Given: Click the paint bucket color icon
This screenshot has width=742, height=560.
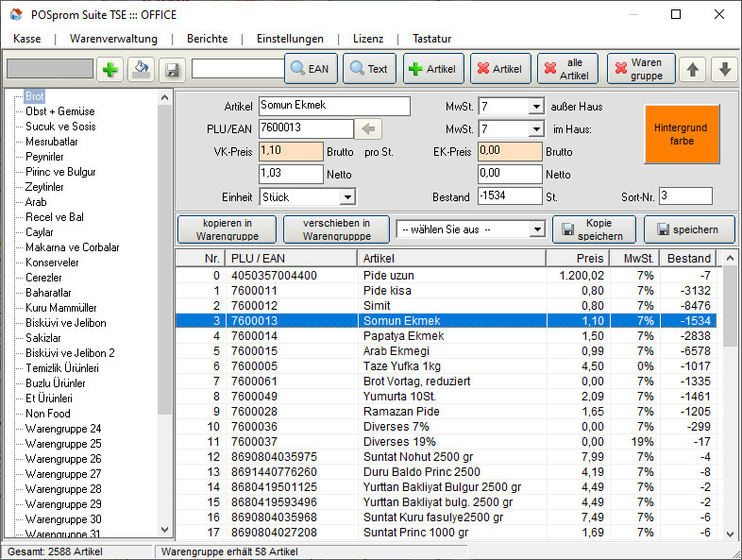Looking at the screenshot, I should click(142, 69).
